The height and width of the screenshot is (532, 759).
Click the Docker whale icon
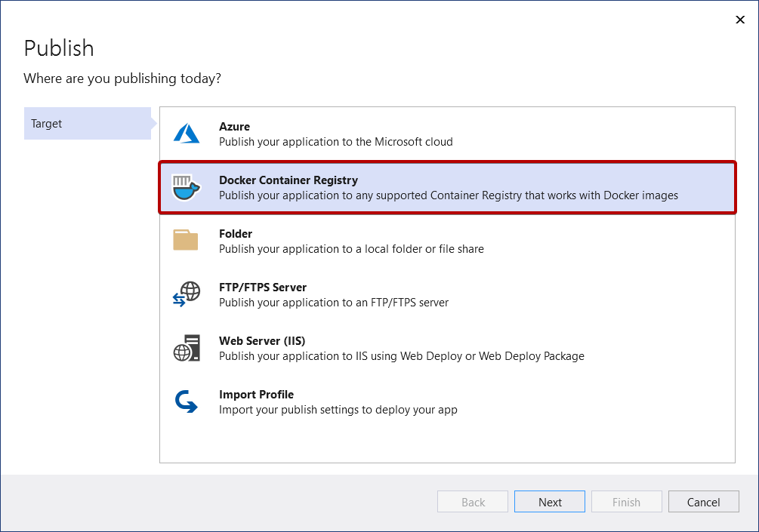click(x=187, y=187)
